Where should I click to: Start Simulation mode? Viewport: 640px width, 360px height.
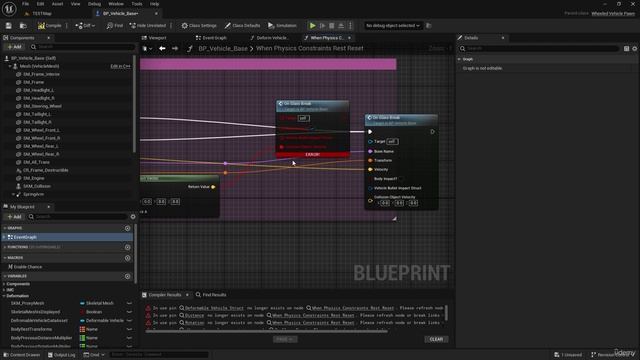click(x=282, y=26)
